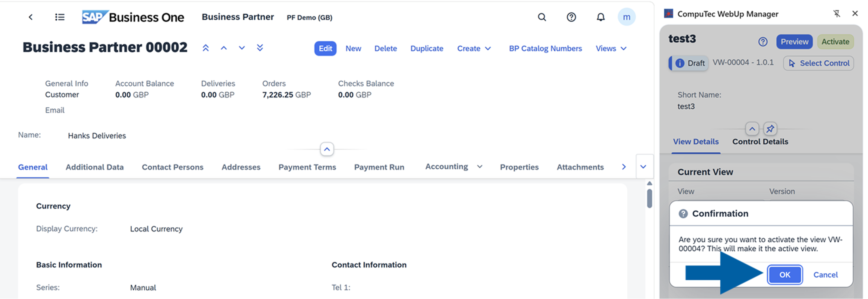Open SAP Business One help icon
This screenshot has width=868, height=299.
click(571, 17)
